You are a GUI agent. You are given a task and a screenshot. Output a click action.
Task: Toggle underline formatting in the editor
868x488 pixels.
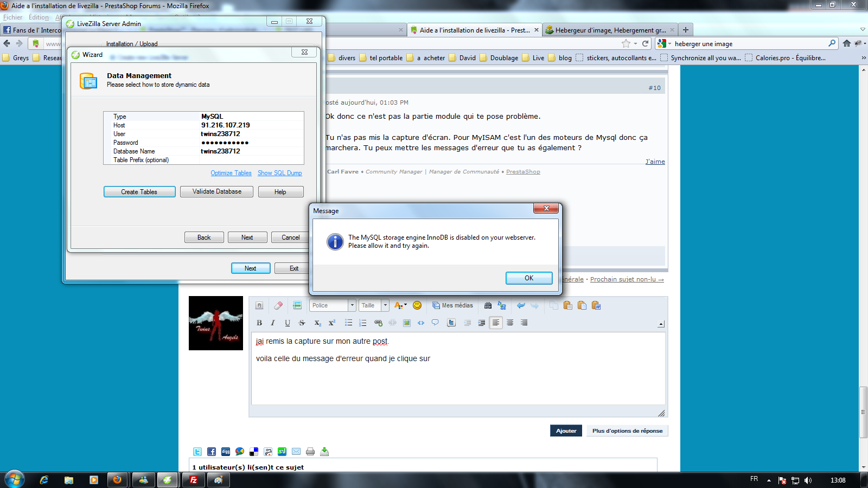coord(288,323)
